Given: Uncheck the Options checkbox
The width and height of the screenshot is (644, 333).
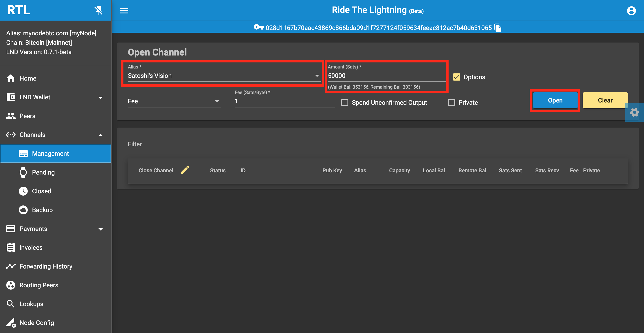Looking at the screenshot, I should 456,77.
